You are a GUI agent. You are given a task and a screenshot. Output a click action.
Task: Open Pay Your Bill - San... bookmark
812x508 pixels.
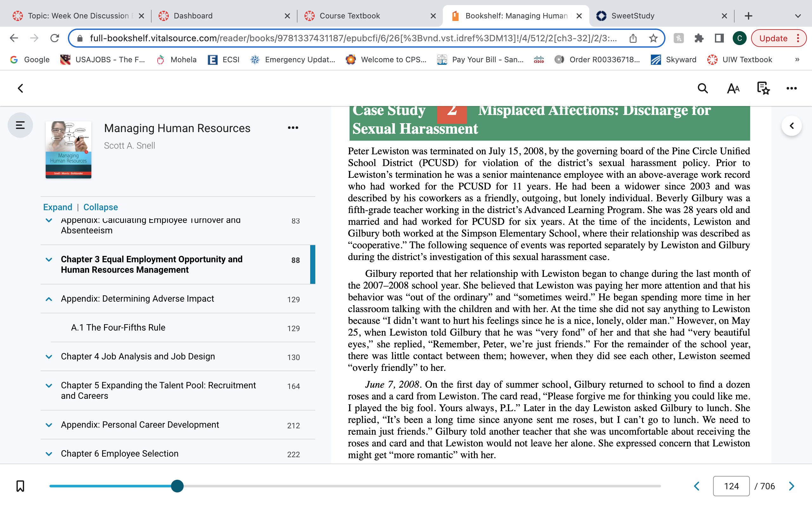click(x=481, y=59)
